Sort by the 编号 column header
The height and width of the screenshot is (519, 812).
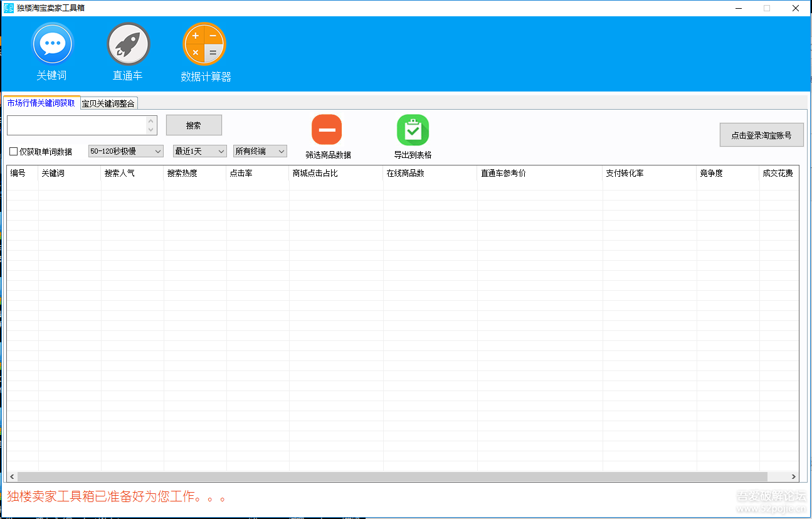(23, 173)
